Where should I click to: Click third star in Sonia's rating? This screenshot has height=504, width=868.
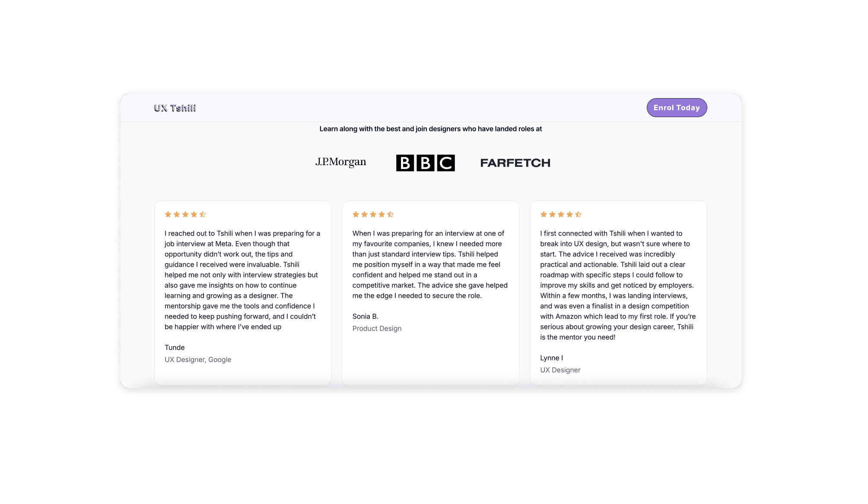coord(373,214)
